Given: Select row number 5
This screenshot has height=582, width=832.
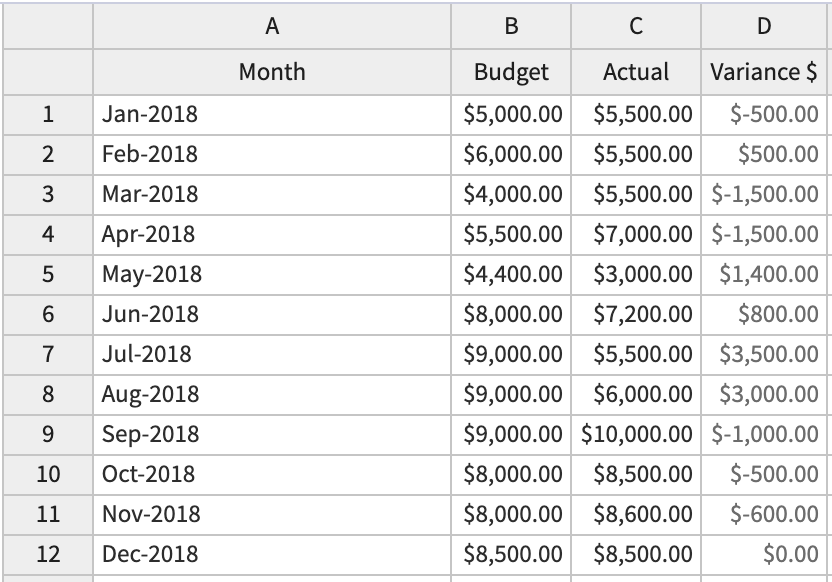Looking at the screenshot, I should 45,273.
